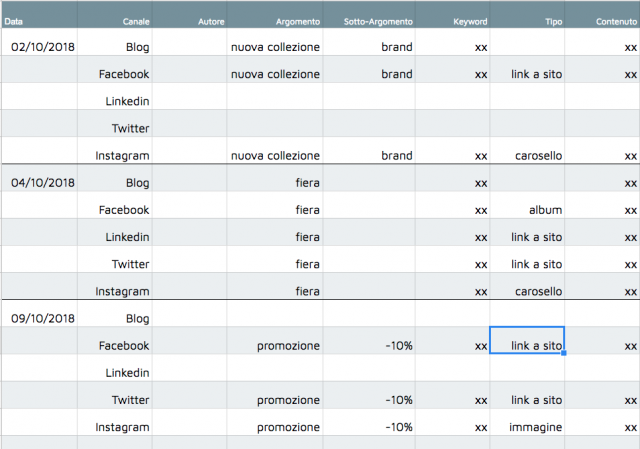
Task: Select the Keyword header cell
Action: tap(452, 15)
